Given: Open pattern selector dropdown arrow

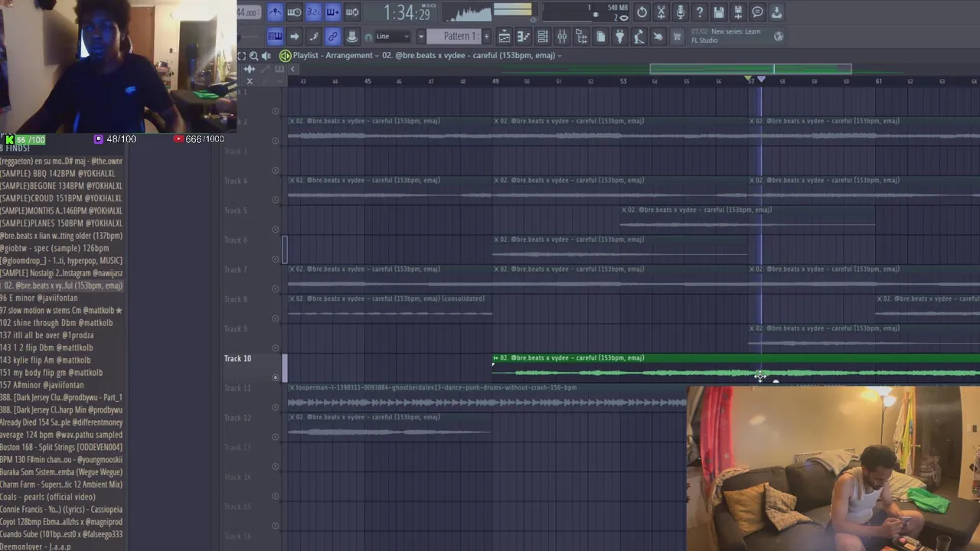Looking at the screenshot, I should pos(420,36).
